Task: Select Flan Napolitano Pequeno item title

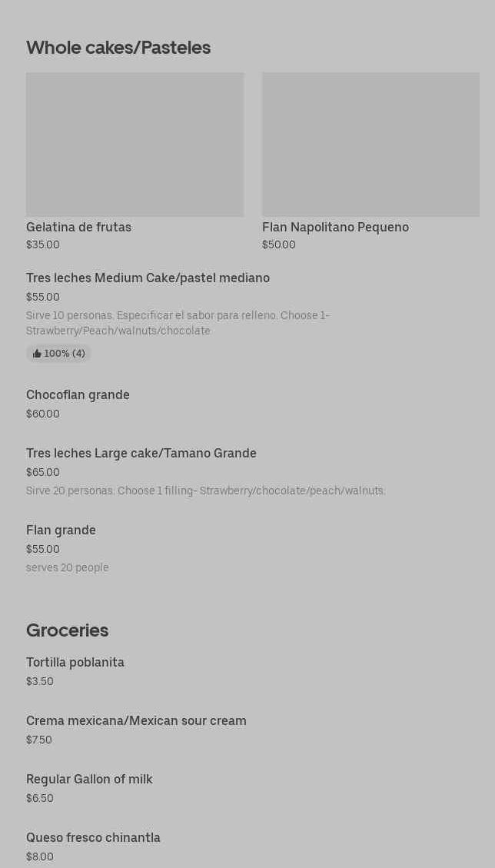Action: tap(335, 227)
